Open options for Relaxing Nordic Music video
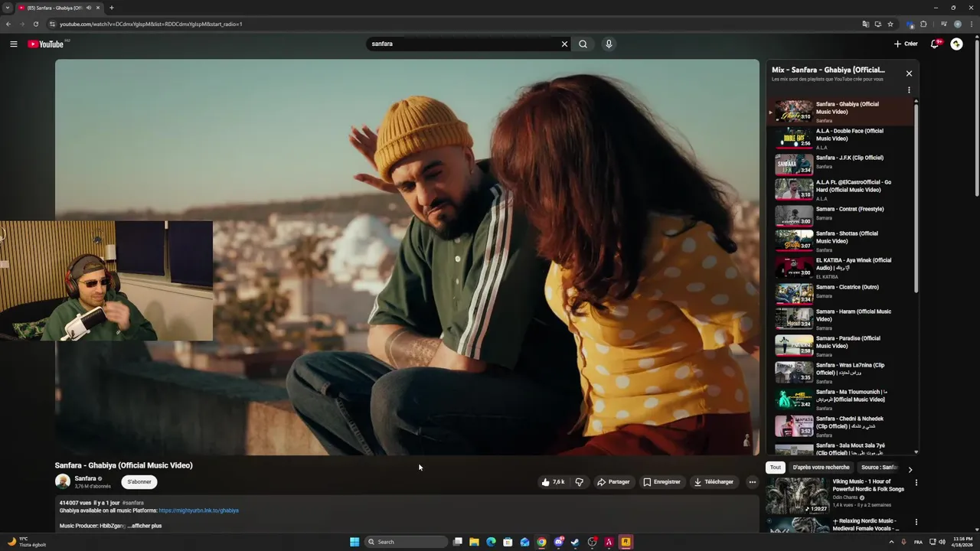Image resolution: width=980 pixels, height=551 pixels. click(916, 523)
